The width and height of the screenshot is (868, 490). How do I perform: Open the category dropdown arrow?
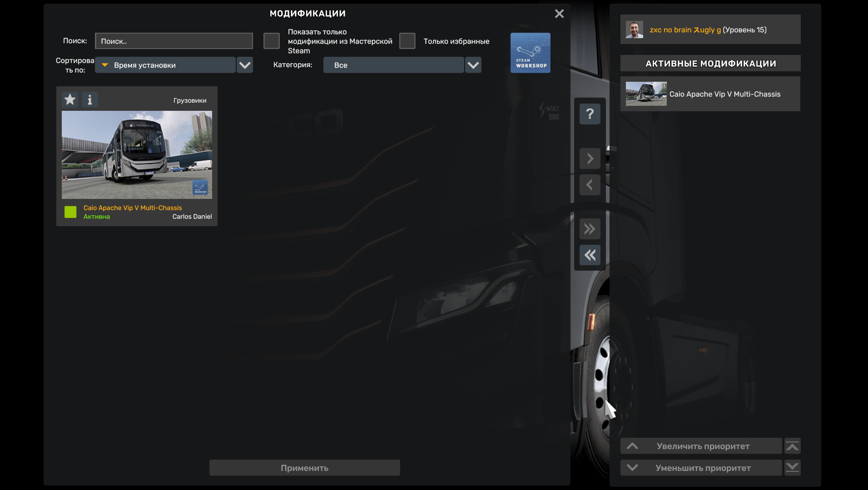(473, 65)
